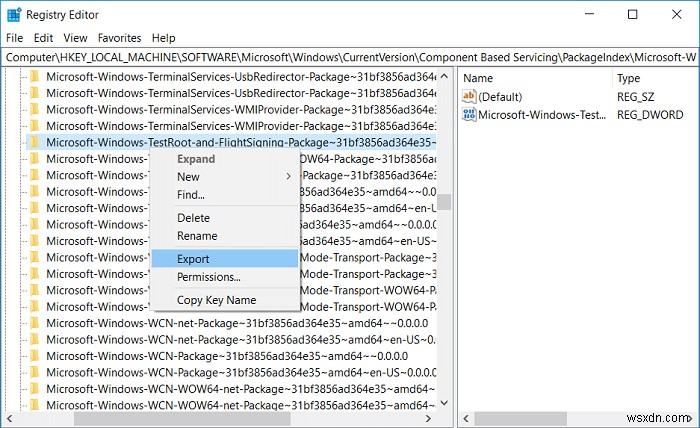The height and width of the screenshot is (428, 700).
Task: Open the View menu
Action: [x=75, y=38]
